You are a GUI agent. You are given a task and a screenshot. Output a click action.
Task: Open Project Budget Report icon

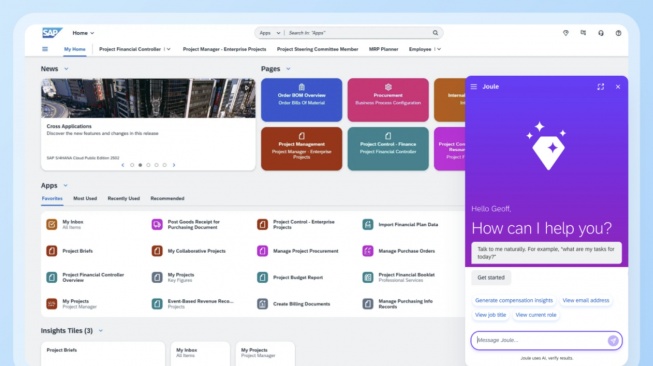click(x=262, y=277)
